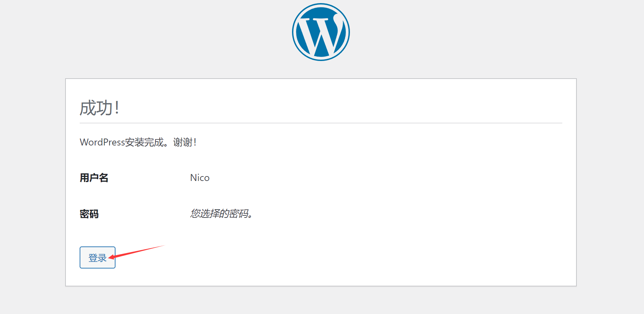Image resolution: width=644 pixels, height=314 pixels.
Task: Click the username value Nico
Action: [x=200, y=178]
